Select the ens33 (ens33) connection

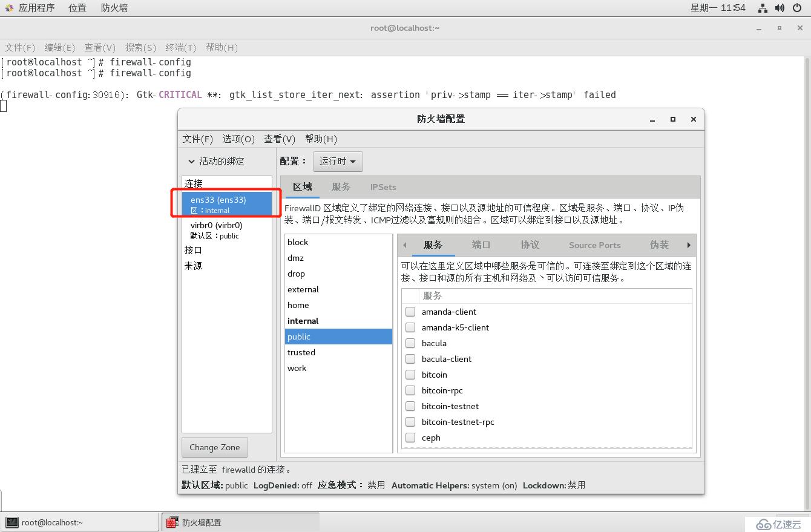click(x=227, y=204)
